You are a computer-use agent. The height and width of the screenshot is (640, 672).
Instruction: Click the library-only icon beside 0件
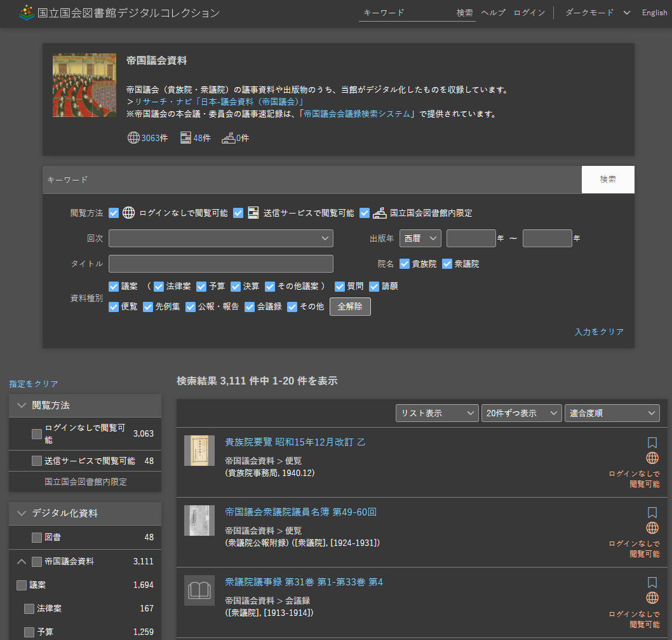point(228,138)
